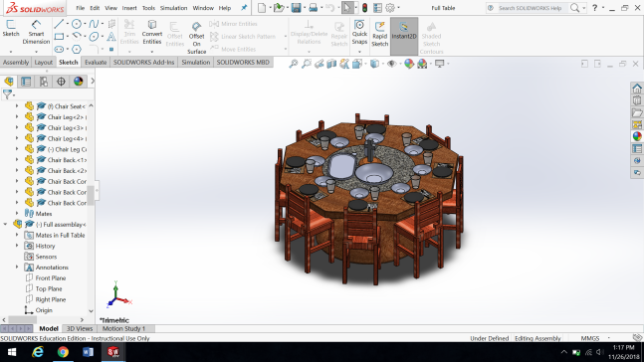Expand the Chair Leg<2> tree node
Image resolution: width=644 pixels, height=362 pixels.
[17, 117]
